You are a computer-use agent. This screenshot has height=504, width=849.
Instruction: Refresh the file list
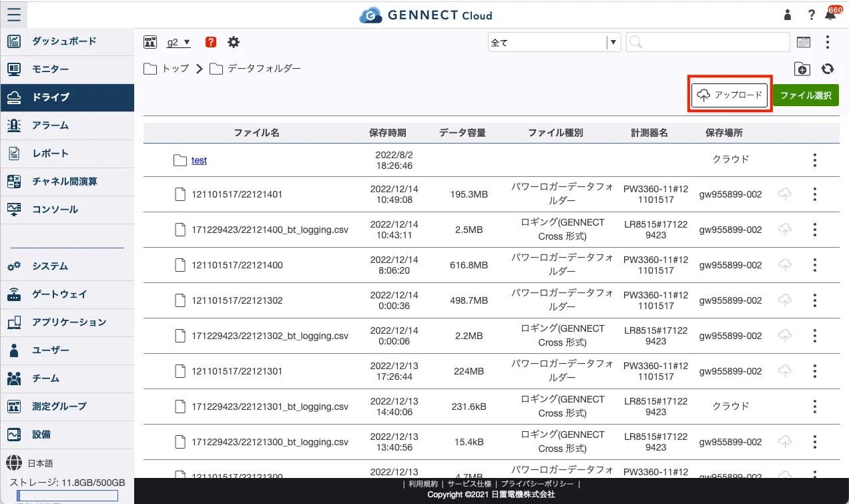pyautogui.click(x=828, y=69)
